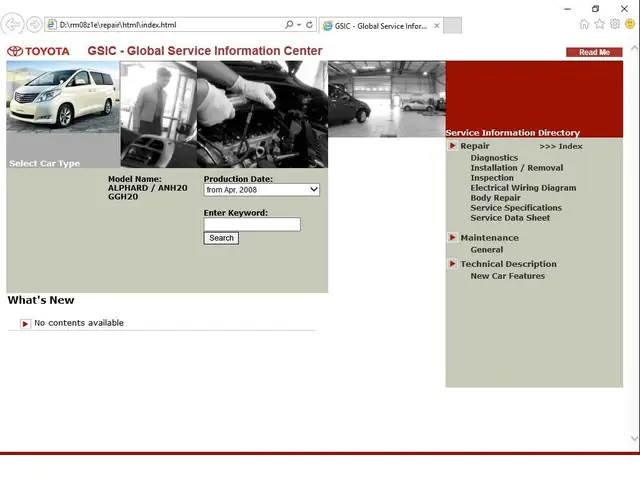Click the page icon in the address bar
Screen dimensions: 640x480
(x=52, y=24)
